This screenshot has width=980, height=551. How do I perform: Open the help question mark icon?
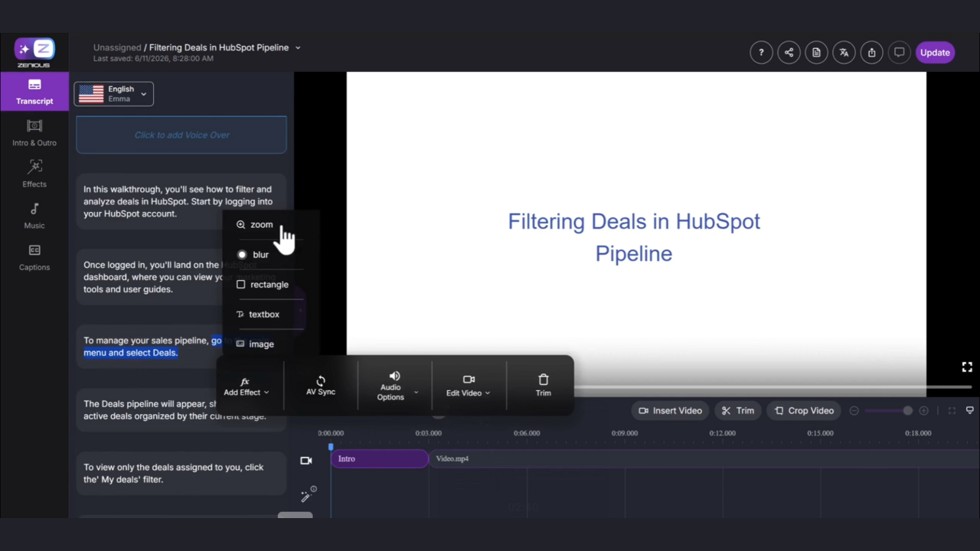click(x=761, y=53)
